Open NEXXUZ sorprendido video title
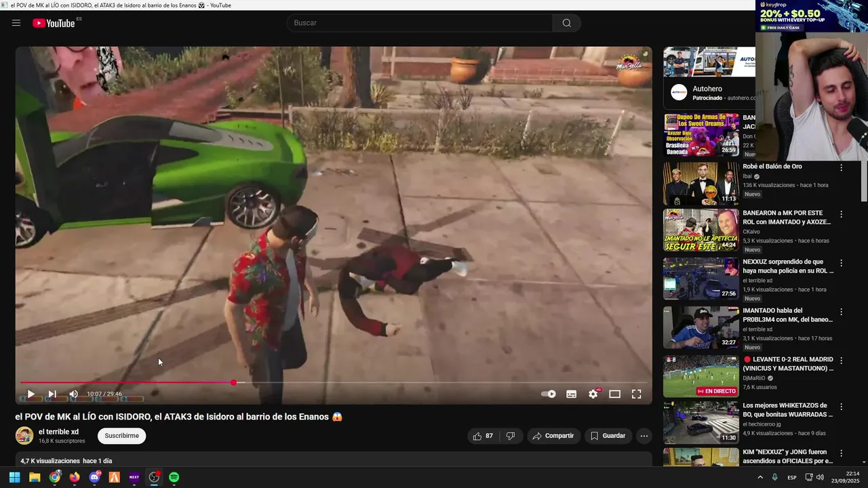Screen dimensions: 868x488 [x=787, y=266]
